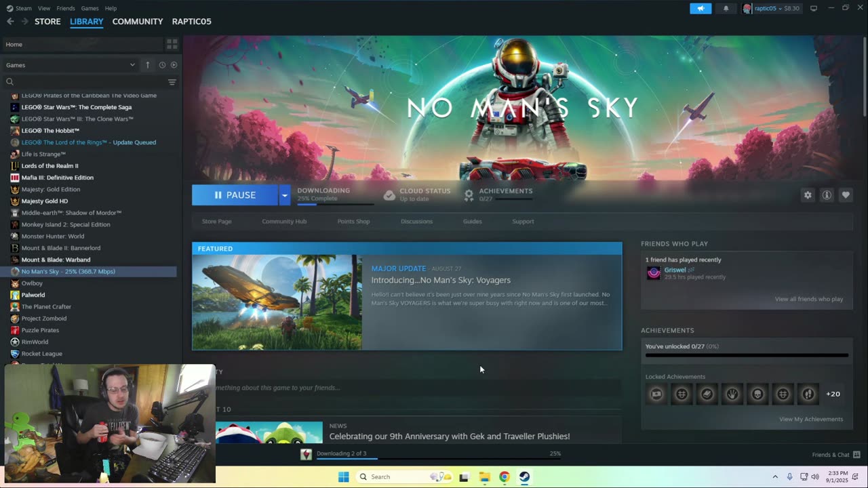Expand the Games filter dropdown

[x=70, y=65]
